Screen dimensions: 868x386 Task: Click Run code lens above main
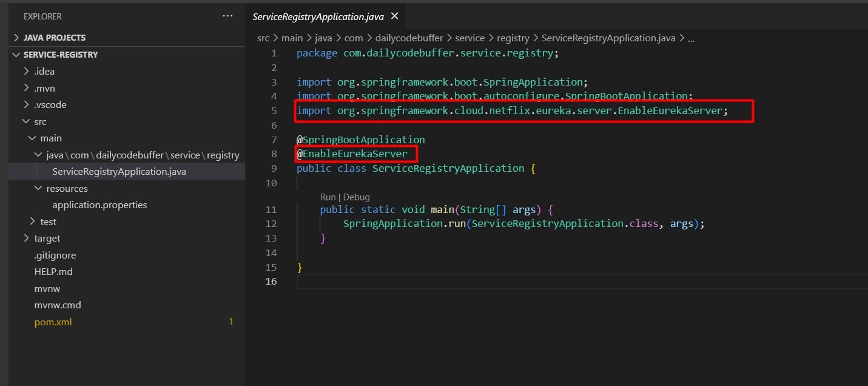(x=328, y=197)
